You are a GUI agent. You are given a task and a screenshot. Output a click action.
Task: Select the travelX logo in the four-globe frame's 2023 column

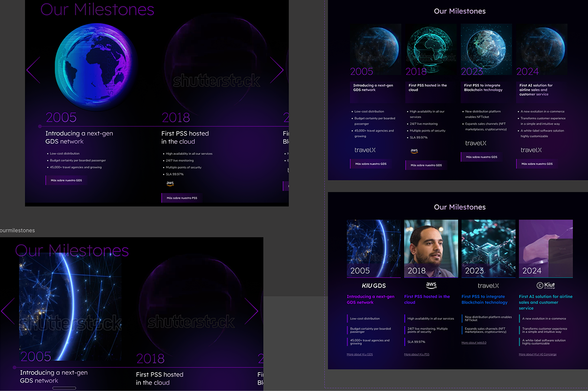pos(476,143)
